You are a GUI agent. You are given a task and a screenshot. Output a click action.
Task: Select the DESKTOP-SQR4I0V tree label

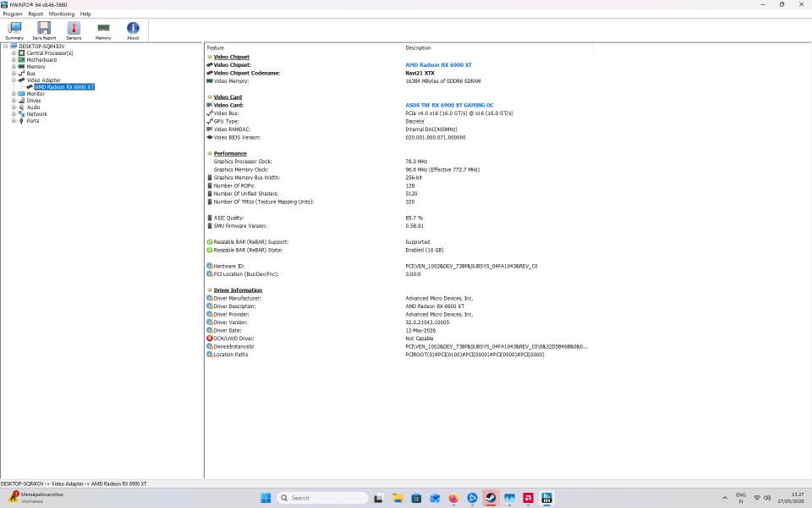[x=41, y=46]
